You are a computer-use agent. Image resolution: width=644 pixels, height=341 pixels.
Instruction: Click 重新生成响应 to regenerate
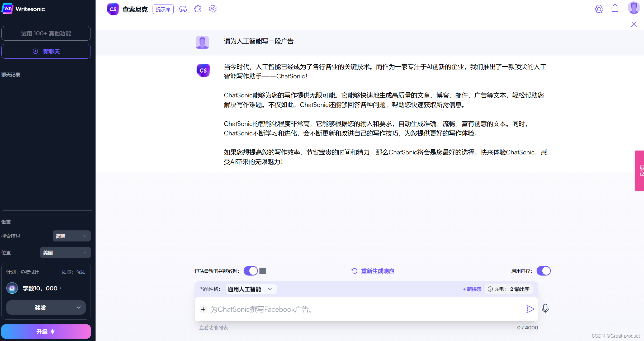click(x=373, y=271)
